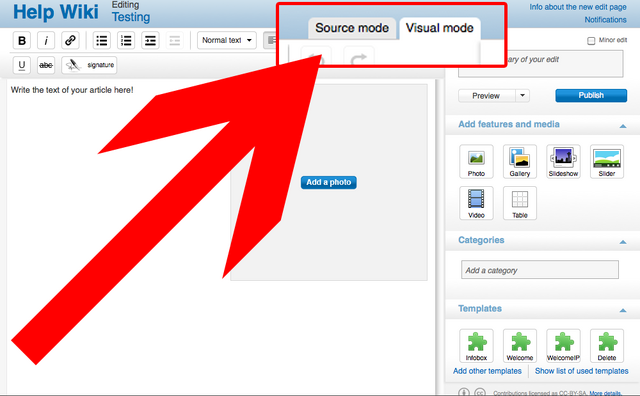
Task: Open Add other templates link
Action: [x=487, y=371]
